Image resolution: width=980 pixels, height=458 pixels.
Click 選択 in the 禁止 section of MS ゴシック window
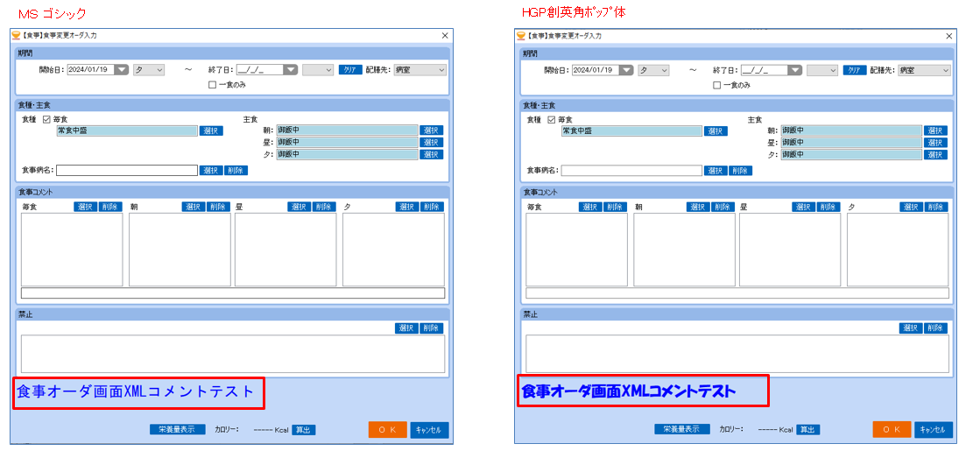(407, 328)
